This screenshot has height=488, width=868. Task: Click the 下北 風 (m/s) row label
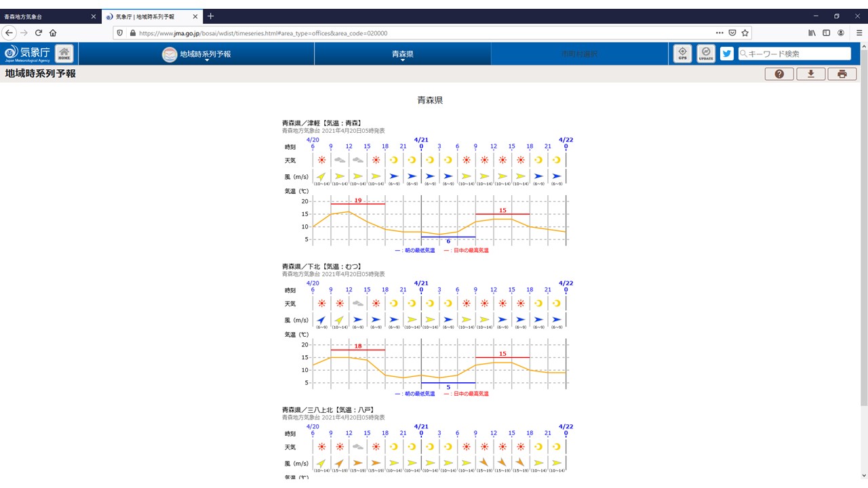tap(296, 320)
